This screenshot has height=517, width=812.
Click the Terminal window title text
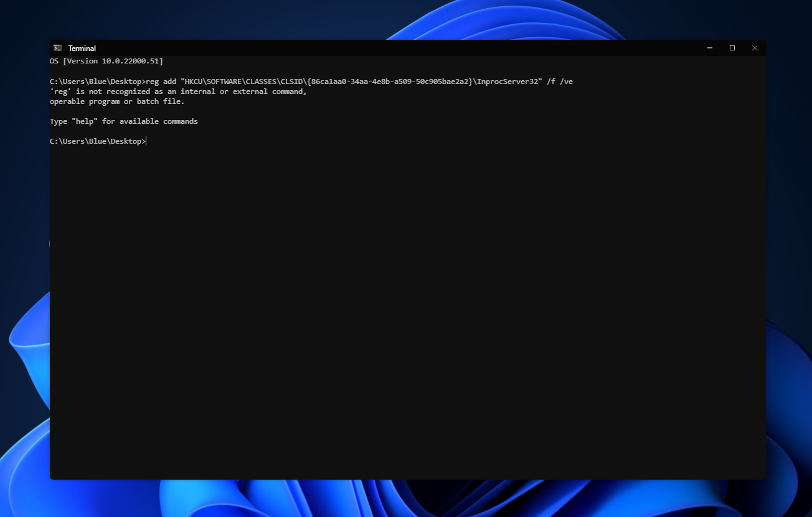pos(82,48)
